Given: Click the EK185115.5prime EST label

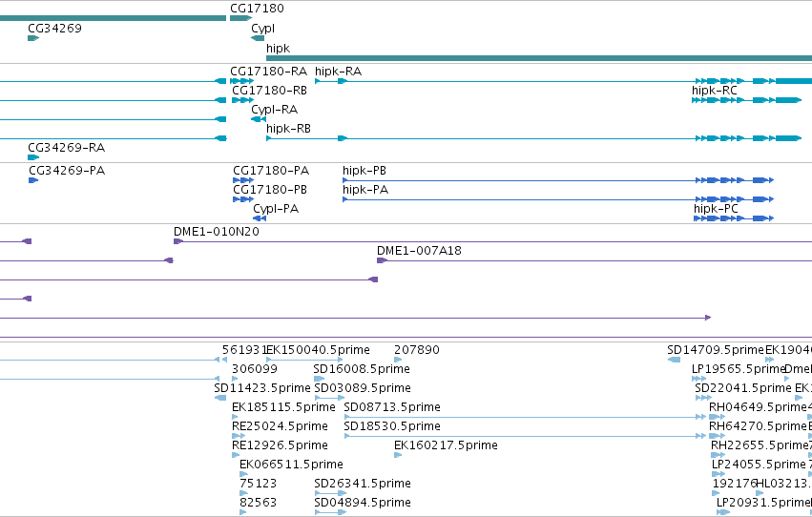Looking at the screenshot, I should click(x=283, y=408).
